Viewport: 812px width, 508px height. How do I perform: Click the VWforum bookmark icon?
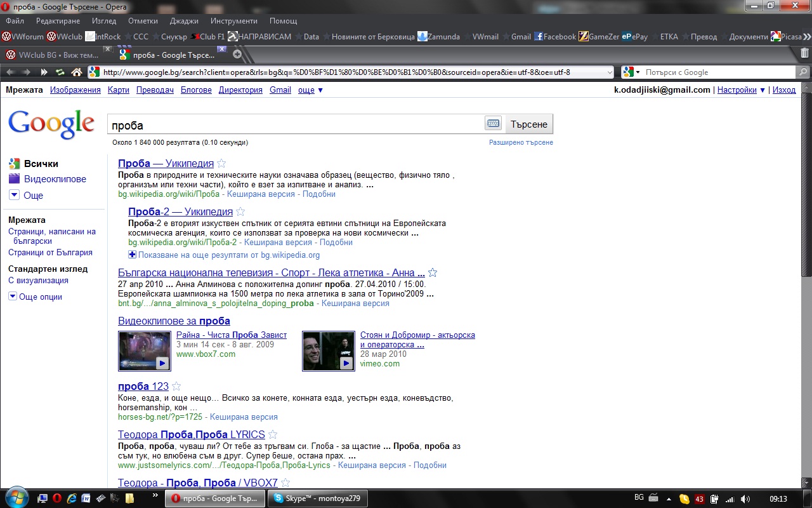(6, 37)
